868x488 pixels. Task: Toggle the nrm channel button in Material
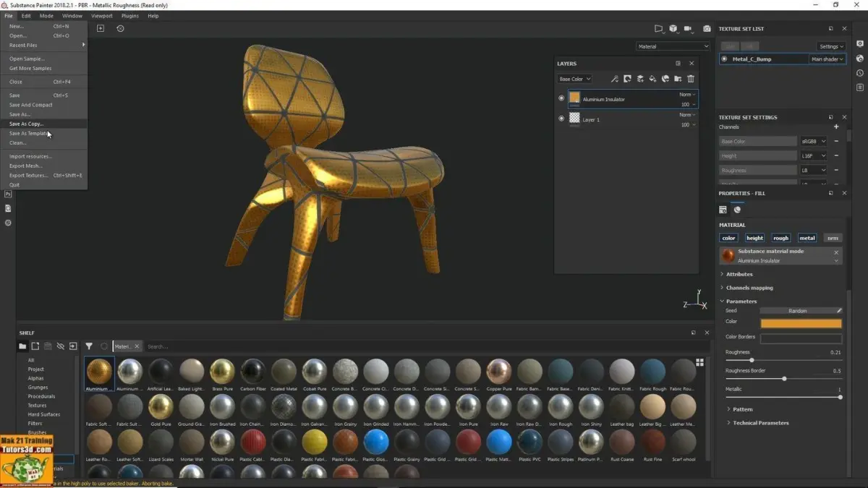(x=833, y=238)
